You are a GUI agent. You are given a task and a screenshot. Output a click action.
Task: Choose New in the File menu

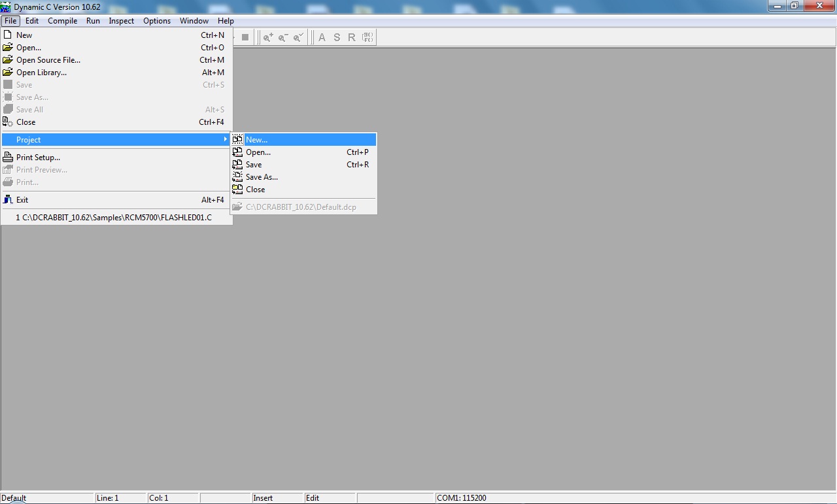click(x=116, y=35)
